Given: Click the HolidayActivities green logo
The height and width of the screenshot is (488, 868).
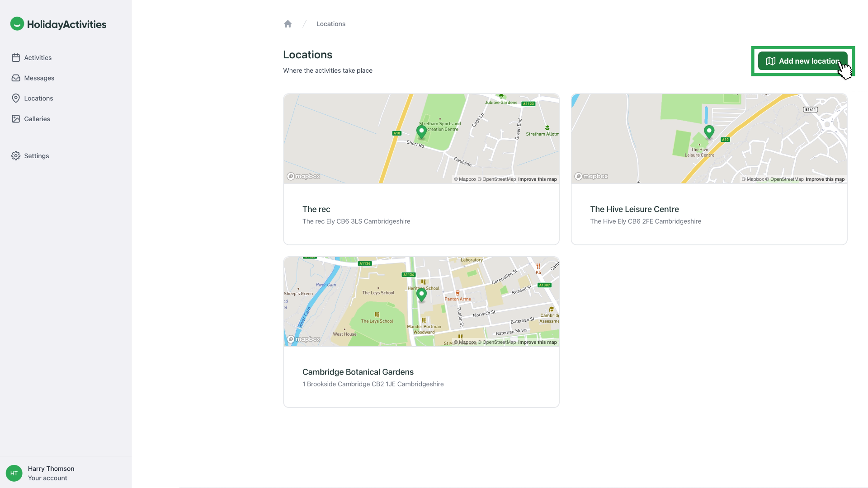Looking at the screenshot, I should 17,23.
